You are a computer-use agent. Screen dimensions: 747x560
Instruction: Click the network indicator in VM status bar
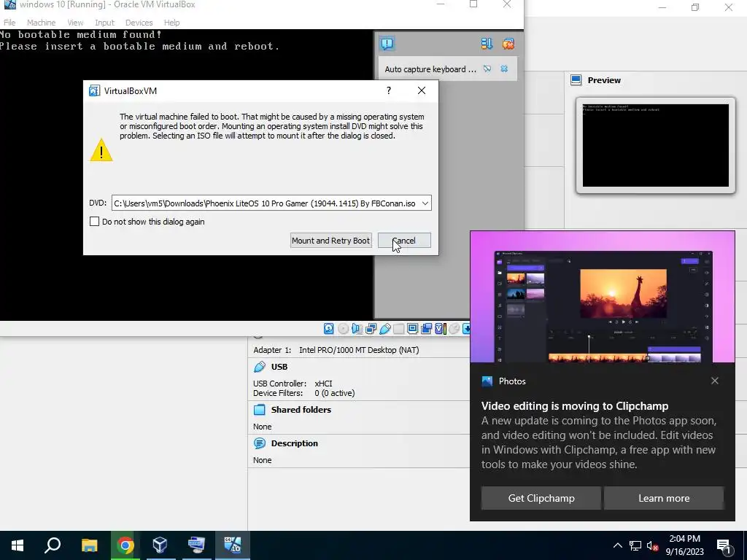point(371,329)
